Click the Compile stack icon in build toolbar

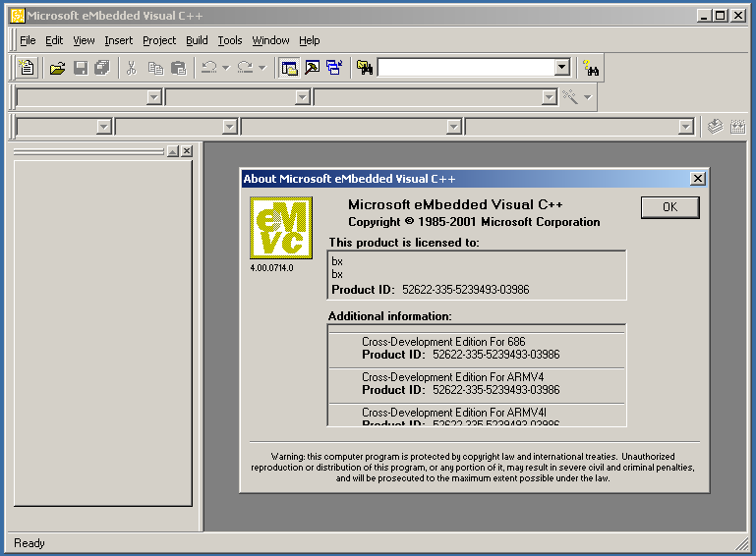coord(715,127)
